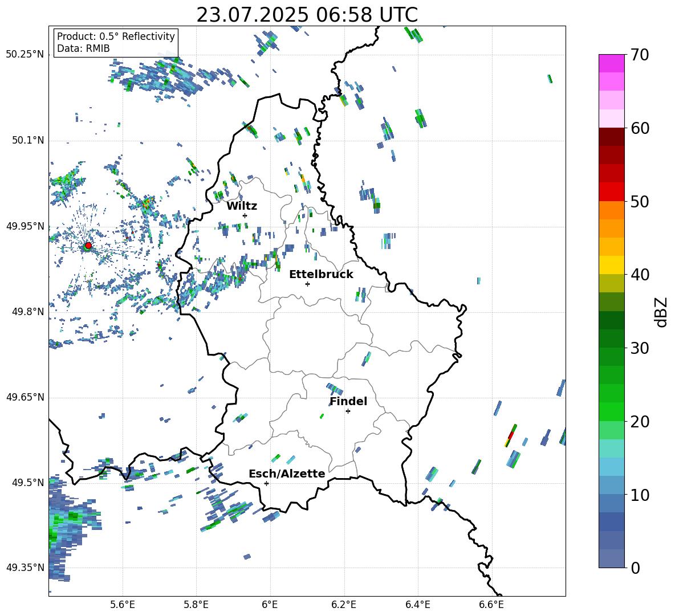Click the colorbar tick label 60

click(x=640, y=128)
